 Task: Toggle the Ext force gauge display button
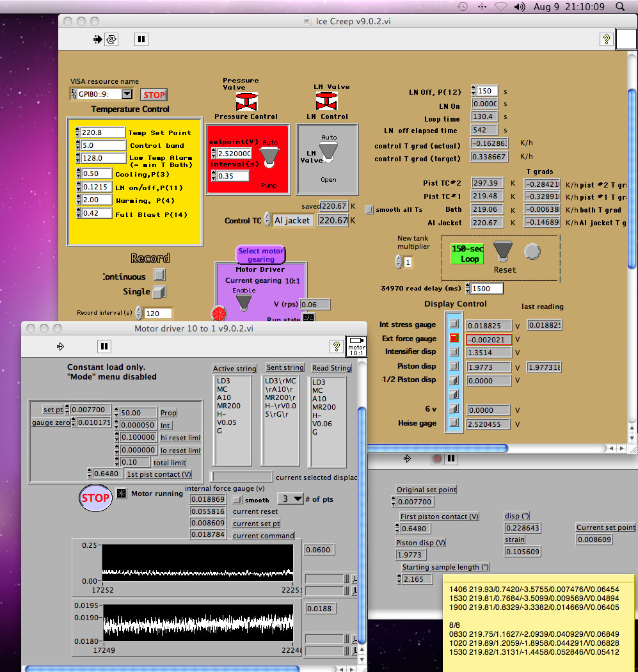[x=454, y=339]
